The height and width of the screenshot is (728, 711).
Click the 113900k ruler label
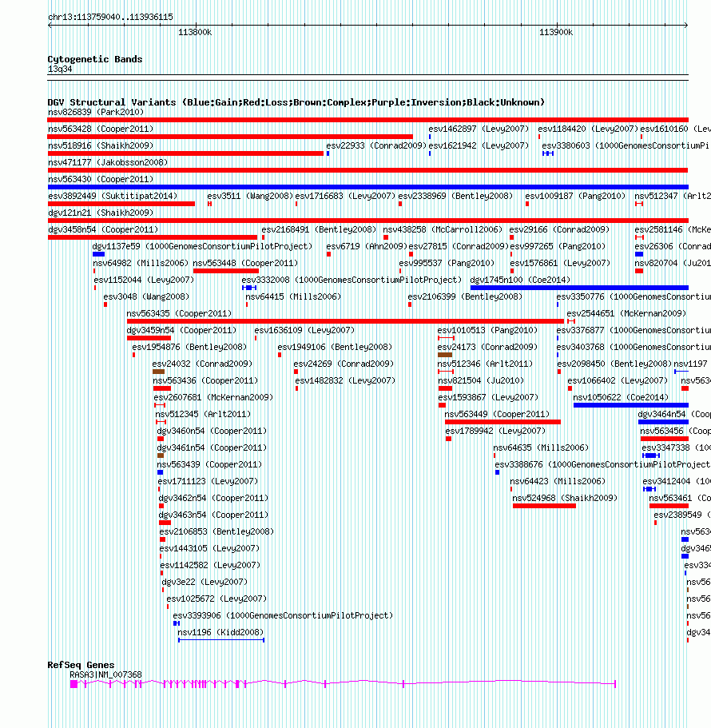pyautogui.click(x=556, y=32)
